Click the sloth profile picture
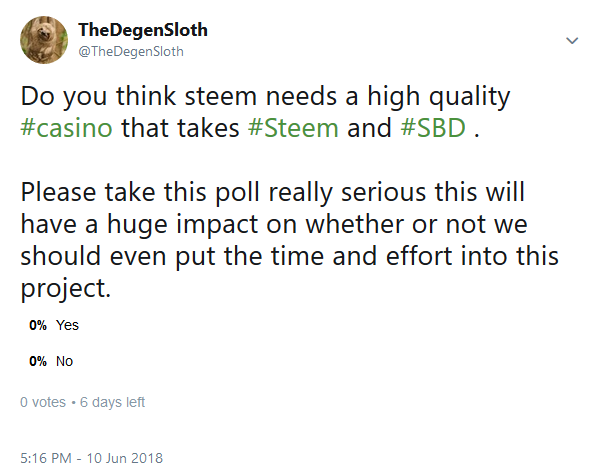The width and height of the screenshot is (604, 469). [x=44, y=39]
